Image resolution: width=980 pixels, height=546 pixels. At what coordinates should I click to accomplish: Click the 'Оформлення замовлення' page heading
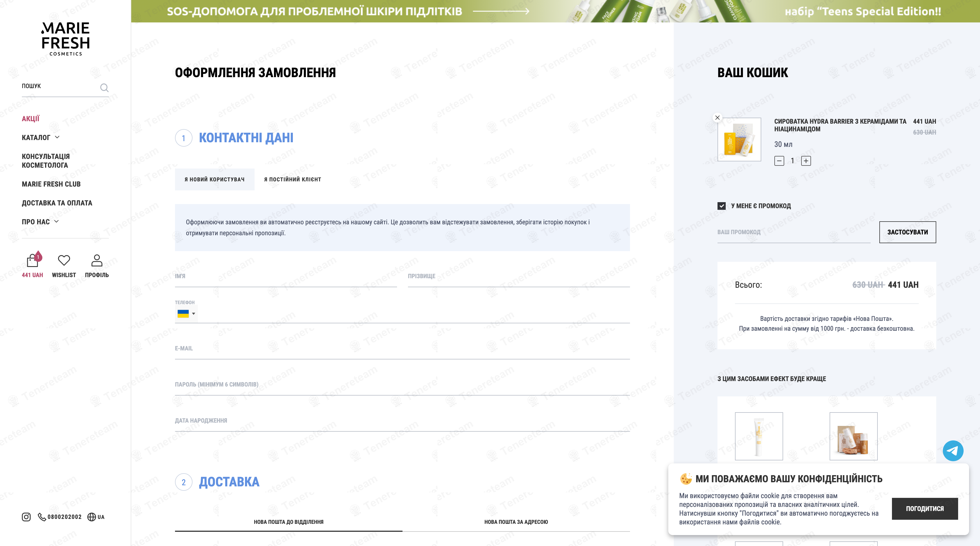point(255,73)
